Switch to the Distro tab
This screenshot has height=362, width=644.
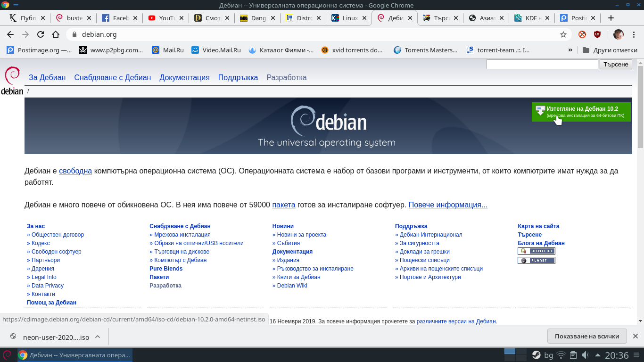click(304, 18)
